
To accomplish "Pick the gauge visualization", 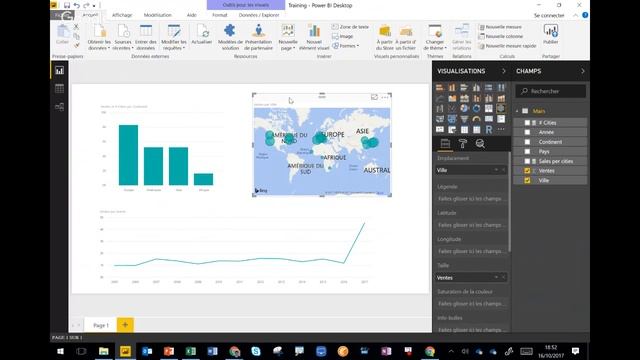I will 476,119.
